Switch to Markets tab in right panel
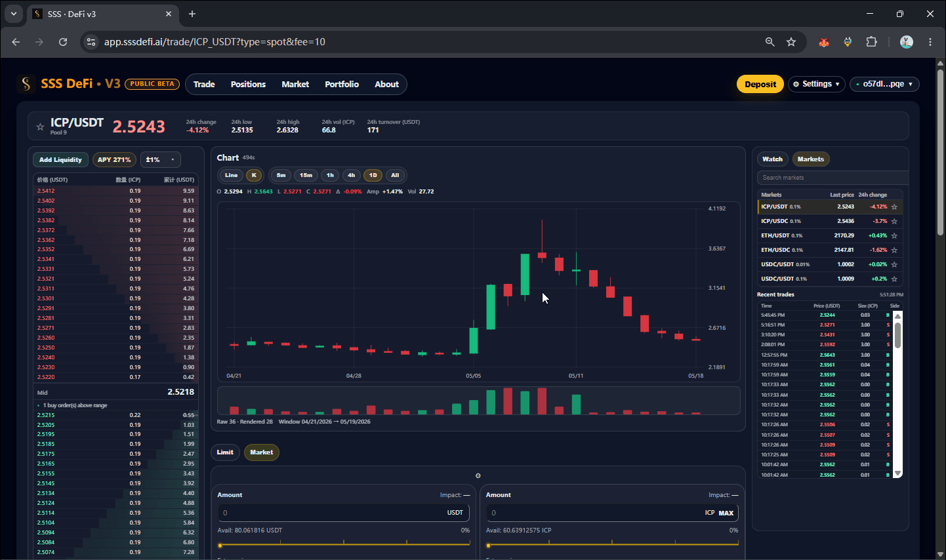This screenshot has height=560, width=946. coord(811,159)
